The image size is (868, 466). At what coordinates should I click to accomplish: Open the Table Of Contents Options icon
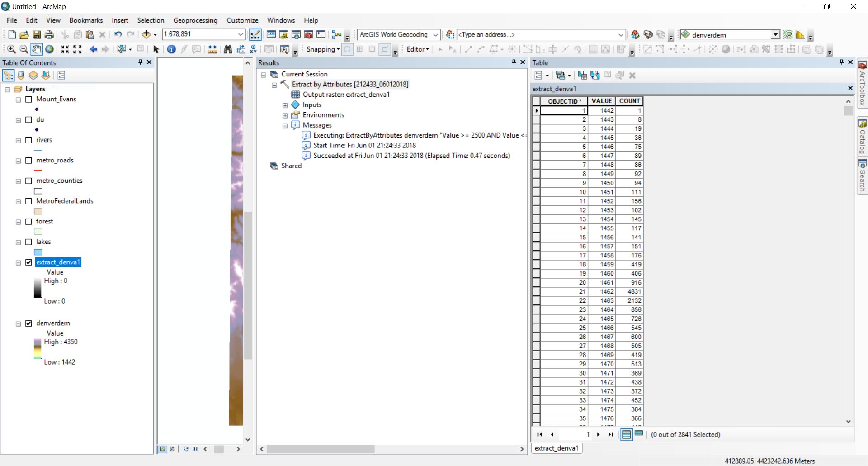(61, 76)
